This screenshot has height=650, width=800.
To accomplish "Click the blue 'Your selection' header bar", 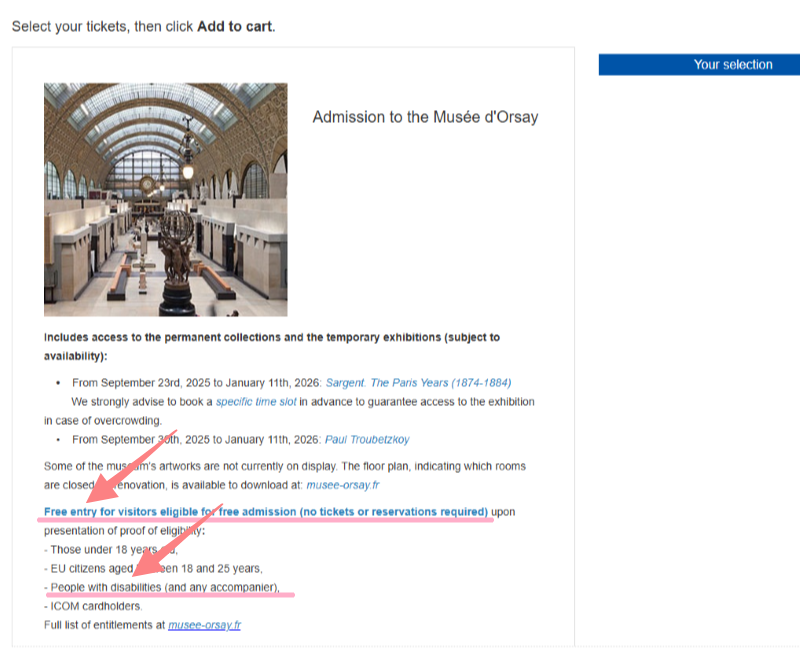I will coord(699,65).
